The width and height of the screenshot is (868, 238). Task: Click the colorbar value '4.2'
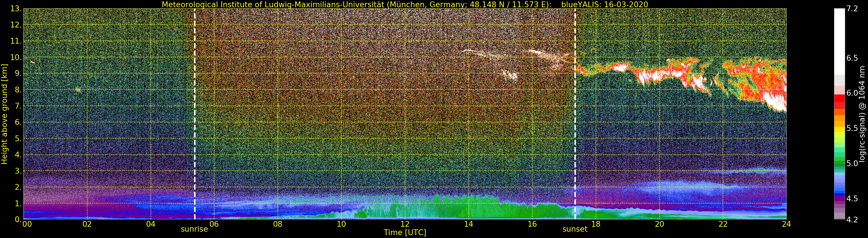pyautogui.click(x=852, y=220)
